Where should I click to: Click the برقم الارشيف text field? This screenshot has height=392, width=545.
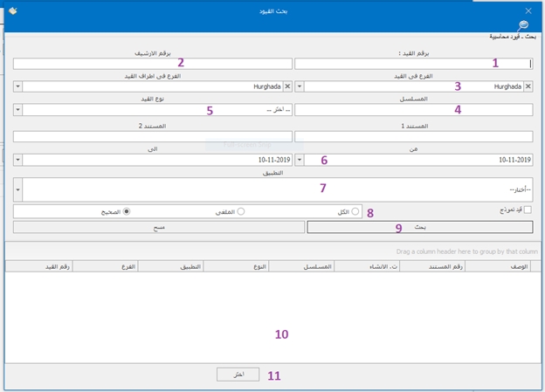[x=151, y=63]
